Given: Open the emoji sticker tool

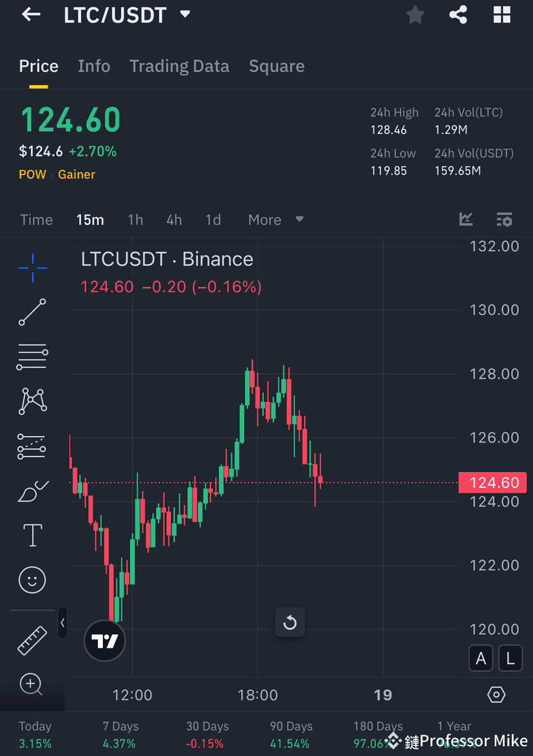Looking at the screenshot, I should point(32,580).
